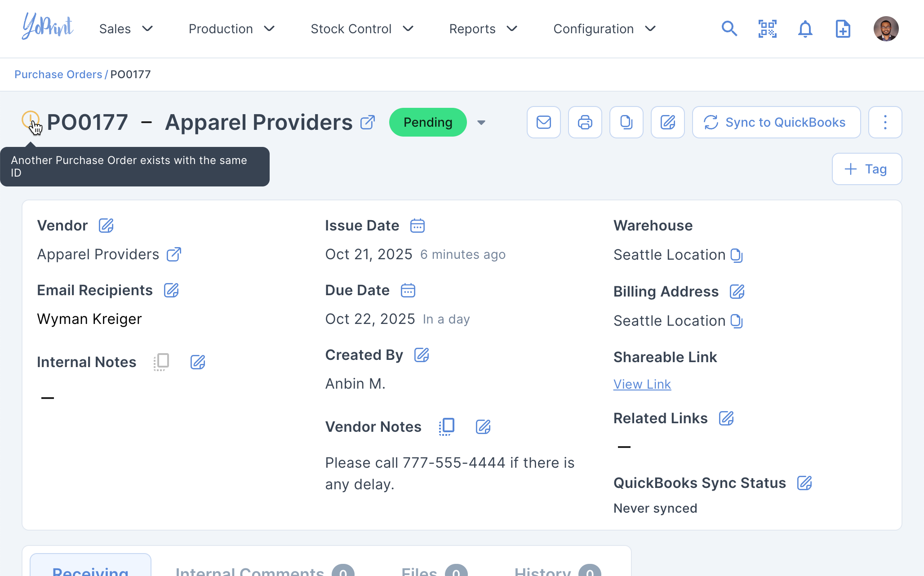Edit the Email Recipients list

click(x=171, y=290)
